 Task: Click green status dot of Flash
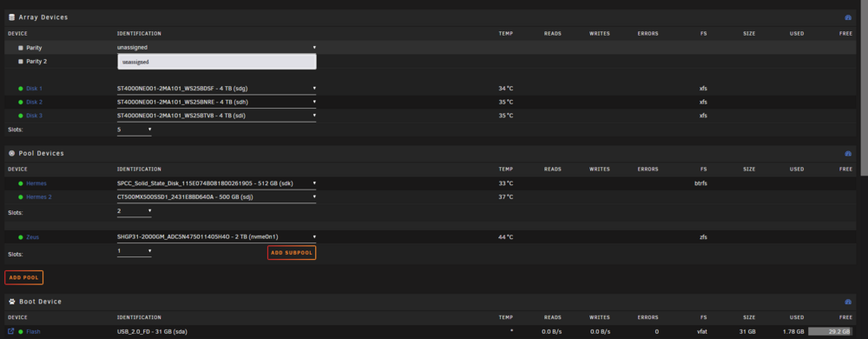click(21, 332)
